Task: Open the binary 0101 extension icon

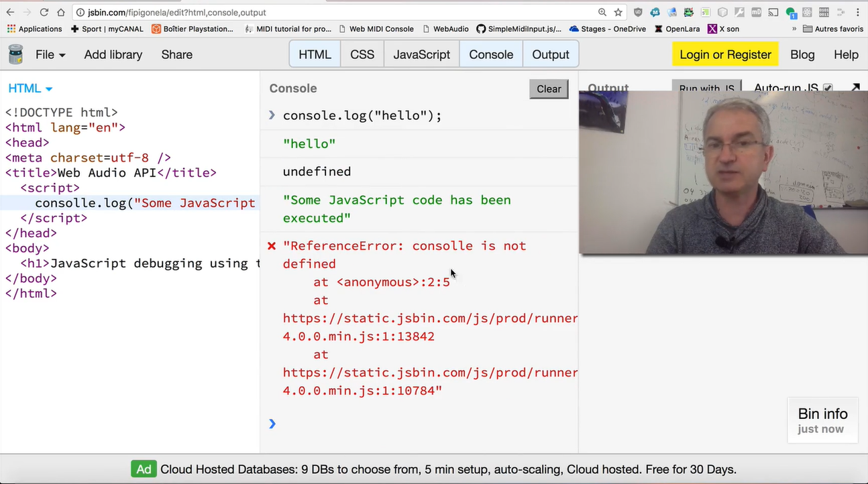Action: pos(824,12)
